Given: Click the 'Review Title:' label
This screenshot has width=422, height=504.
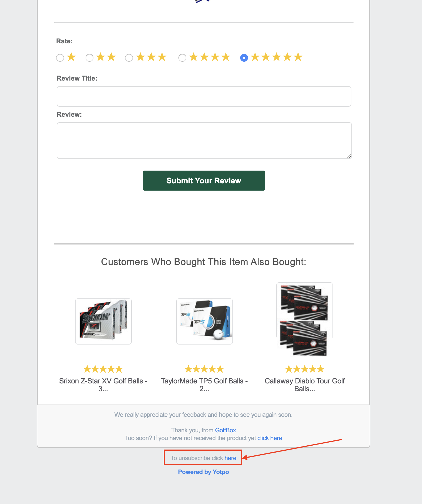Looking at the screenshot, I should [x=77, y=78].
